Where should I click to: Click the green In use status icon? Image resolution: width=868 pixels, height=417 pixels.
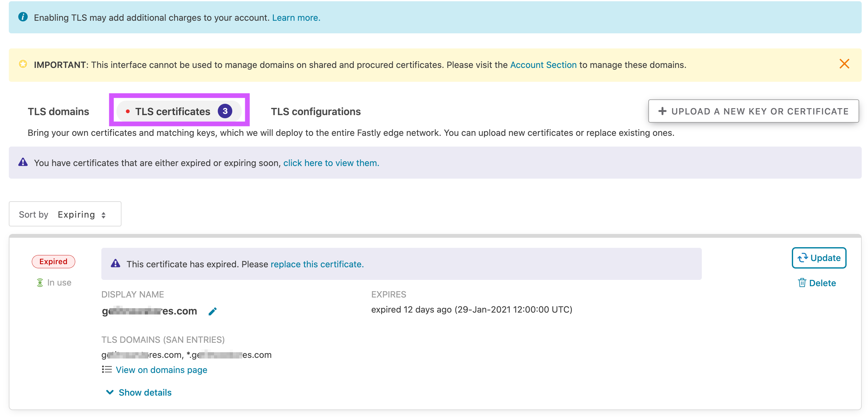coord(40,282)
